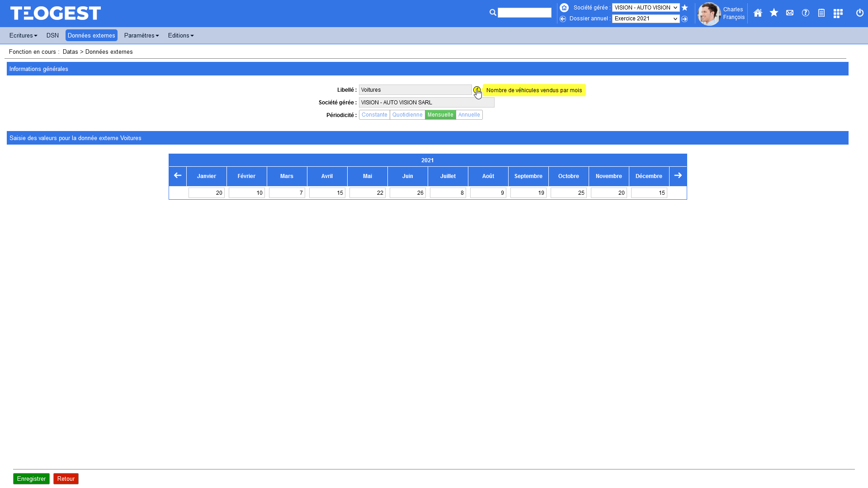Expand the Ecritures menu

[x=23, y=35]
